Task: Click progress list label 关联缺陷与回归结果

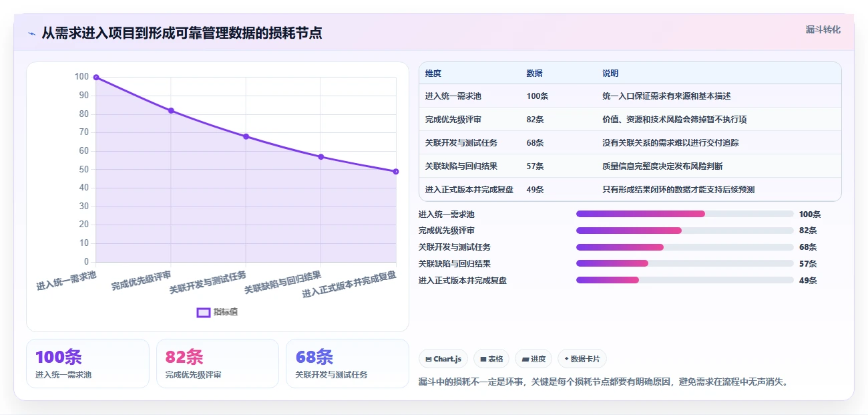Action: (x=455, y=263)
